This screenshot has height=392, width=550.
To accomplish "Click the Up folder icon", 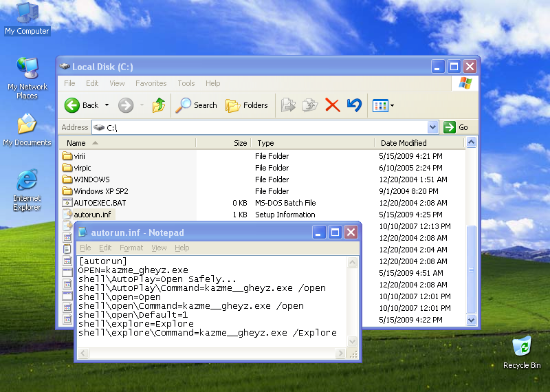I will pyautogui.click(x=159, y=105).
